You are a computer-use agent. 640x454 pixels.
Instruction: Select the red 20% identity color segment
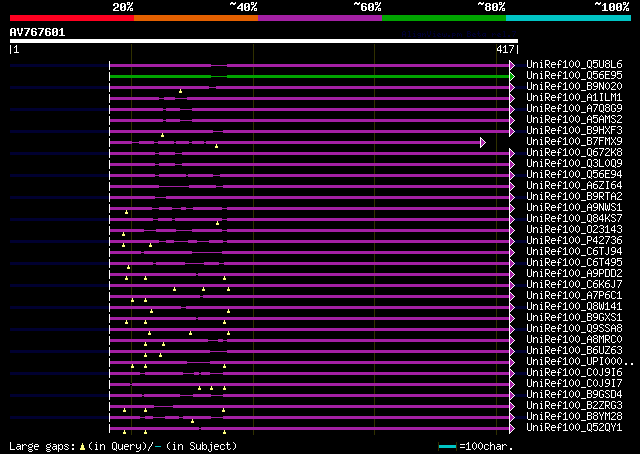click(x=72, y=18)
